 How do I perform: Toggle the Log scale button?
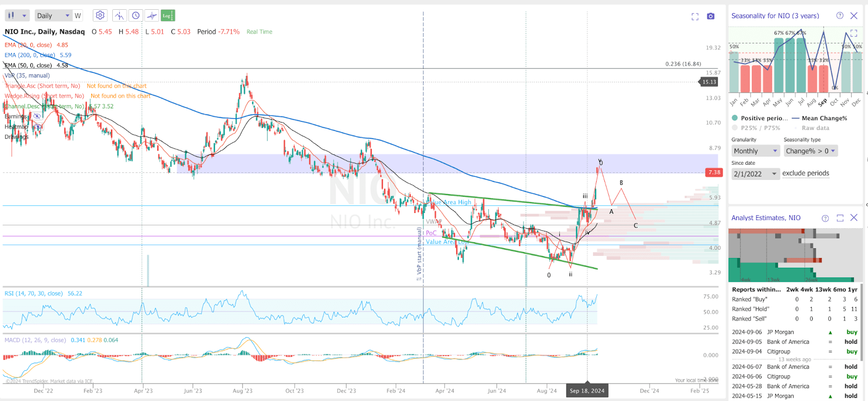pos(168,16)
